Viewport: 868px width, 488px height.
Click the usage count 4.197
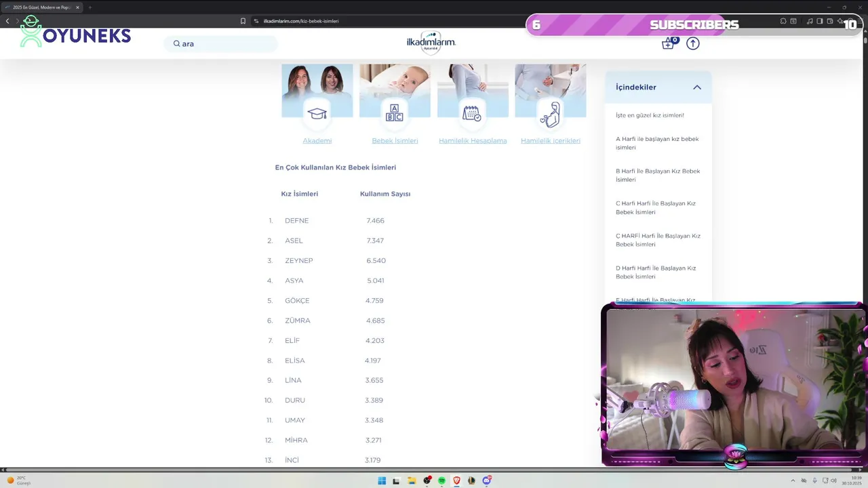pyautogui.click(x=373, y=361)
